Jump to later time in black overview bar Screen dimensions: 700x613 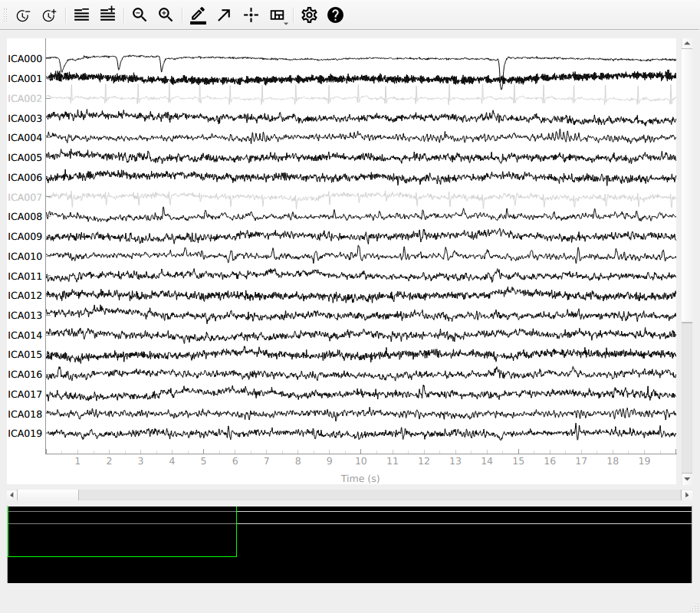(x=465, y=544)
